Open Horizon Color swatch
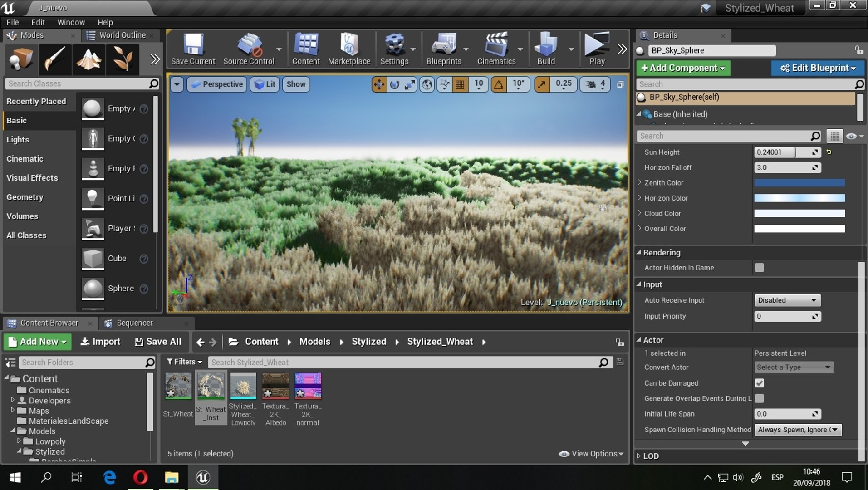Viewport: 868px width, 490px height. coord(799,198)
